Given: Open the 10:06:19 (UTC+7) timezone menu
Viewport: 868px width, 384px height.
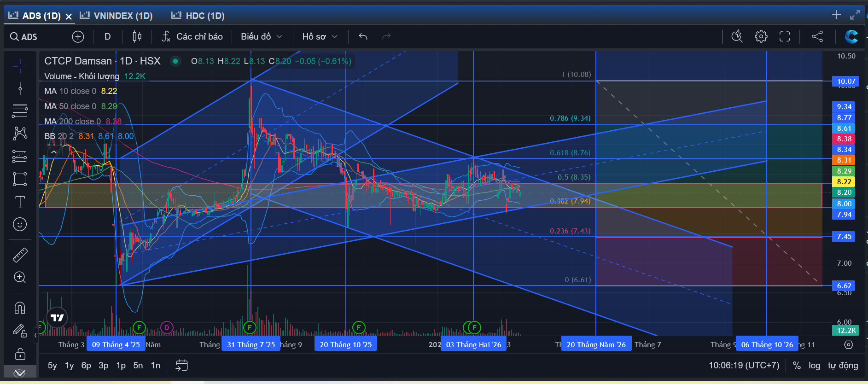Looking at the screenshot, I should [744, 366].
